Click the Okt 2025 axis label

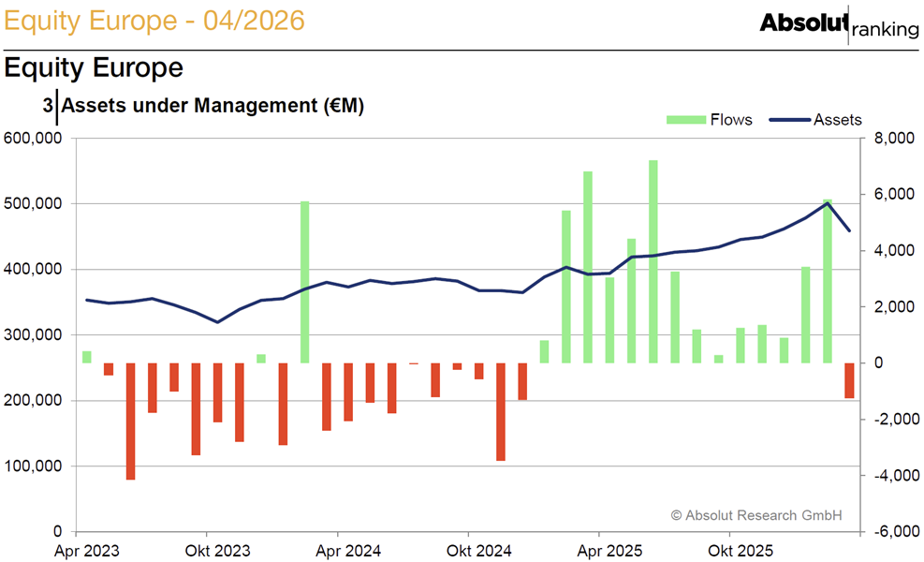click(x=741, y=551)
